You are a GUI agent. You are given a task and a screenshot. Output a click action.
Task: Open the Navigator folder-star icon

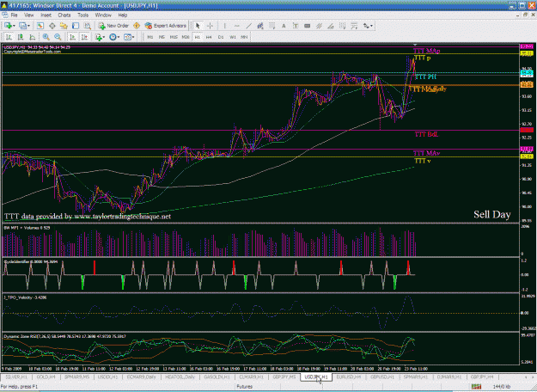tap(64, 26)
